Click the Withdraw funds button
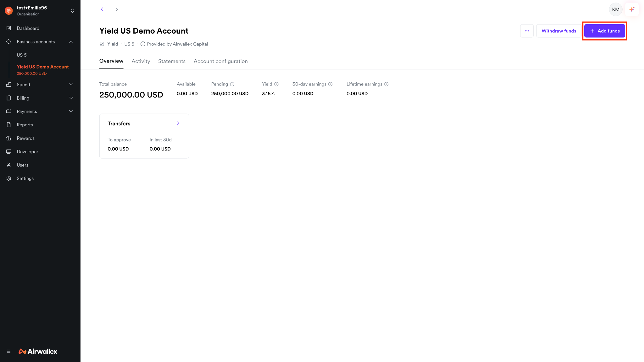Viewport: 644px width, 362px height. [x=559, y=31]
